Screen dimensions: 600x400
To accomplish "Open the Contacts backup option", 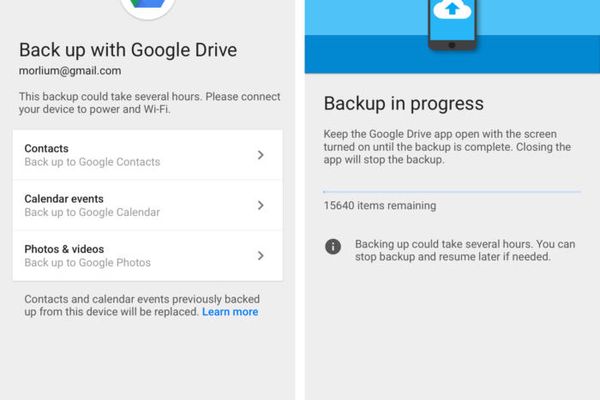I will (x=148, y=155).
